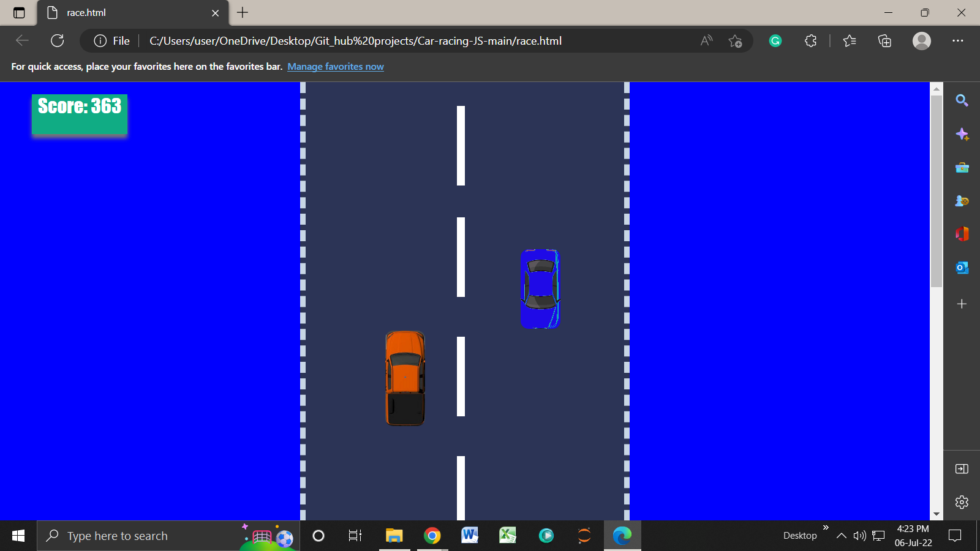Image resolution: width=980 pixels, height=551 pixels.
Task: Open the Office icon in the sidebar
Action: point(962,234)
